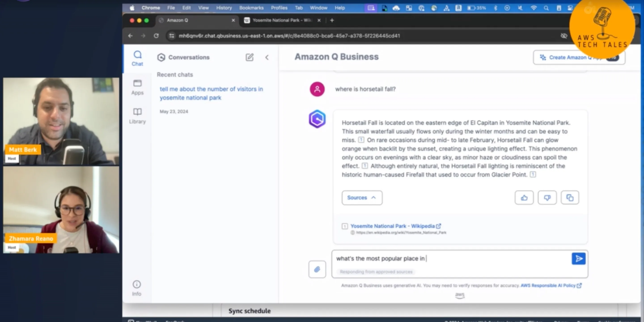Send the typed message
Image resolution: width=644 pixels, height=322 pixels.
click(x=578, y=258)
